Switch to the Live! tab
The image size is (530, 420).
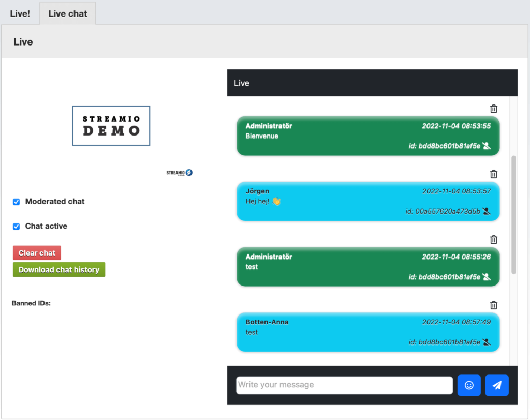click(20, 13)
